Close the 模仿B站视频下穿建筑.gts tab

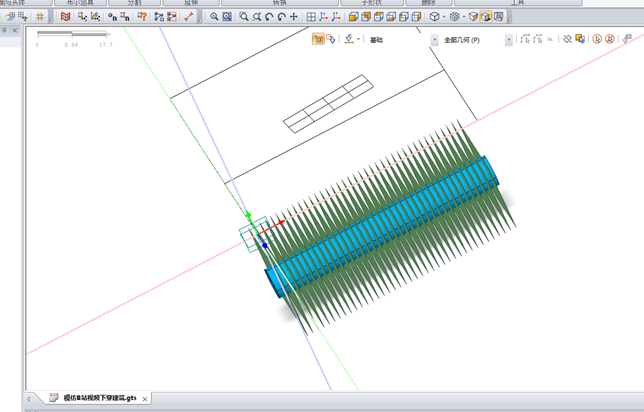145,399
